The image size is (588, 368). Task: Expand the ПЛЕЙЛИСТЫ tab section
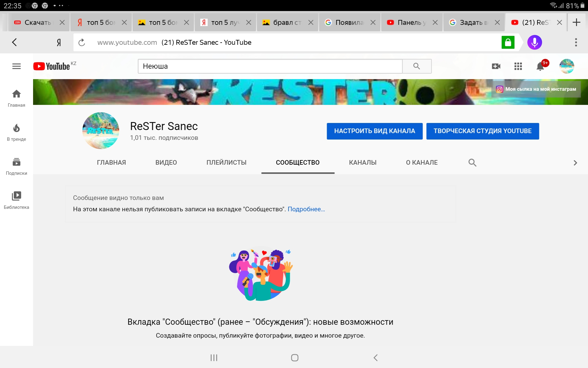227,162
